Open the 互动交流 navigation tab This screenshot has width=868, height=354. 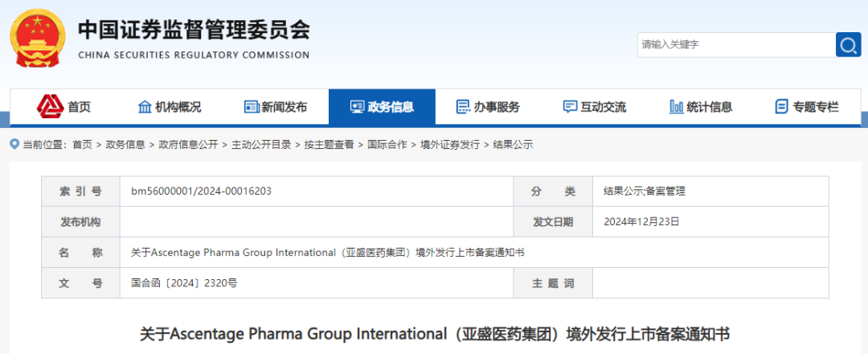tap(595, 107)
